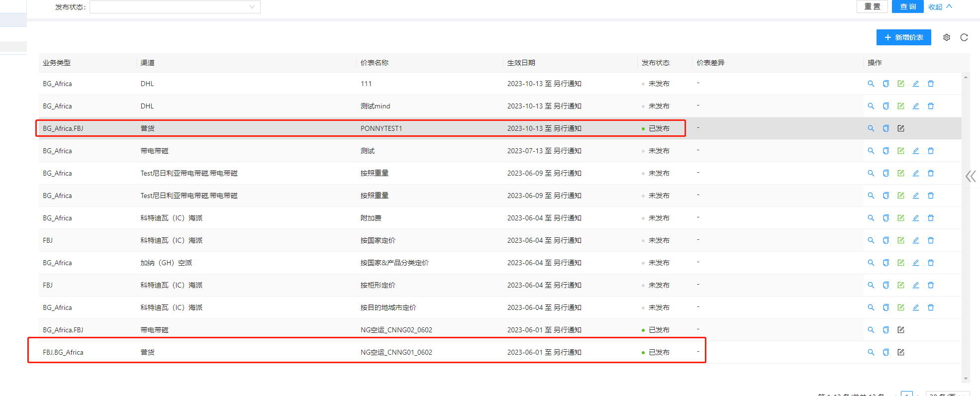Delete the 附加费 price table row
This screenshot has height=396, width=980.
click(x=930, y=218)
